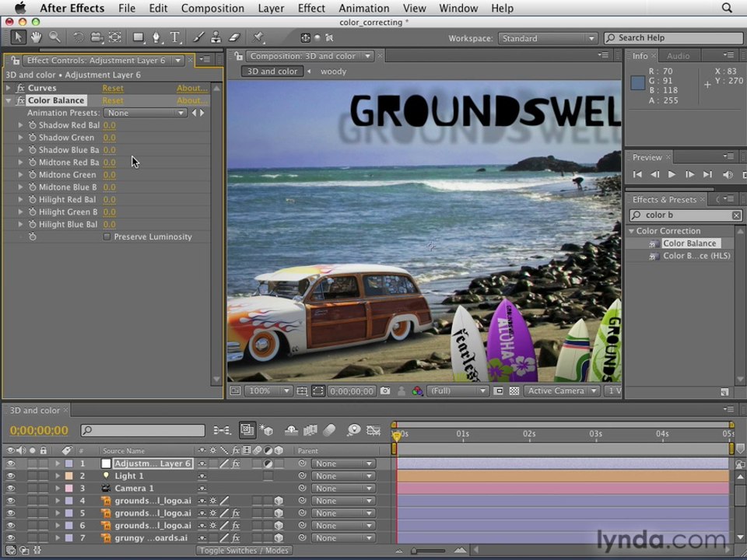This screenshot has height=560, width=747.
Task: Select the Pen tool
Action: coord(156,37)
